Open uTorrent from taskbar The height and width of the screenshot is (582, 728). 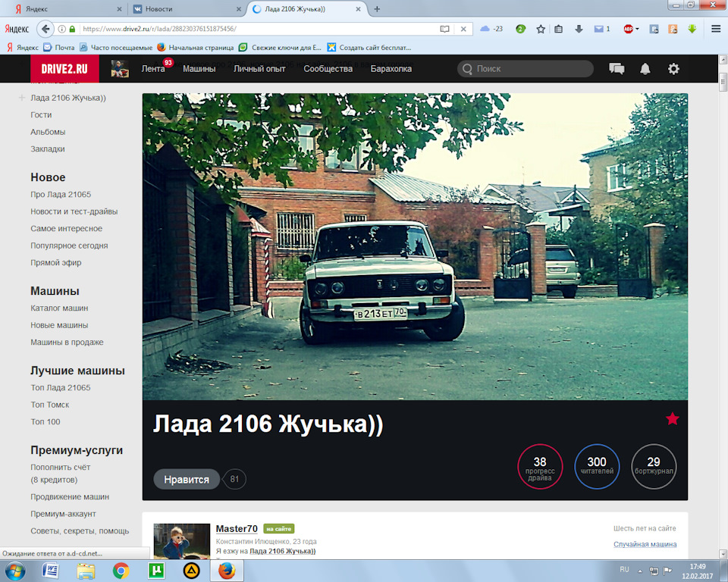point(156,571)
